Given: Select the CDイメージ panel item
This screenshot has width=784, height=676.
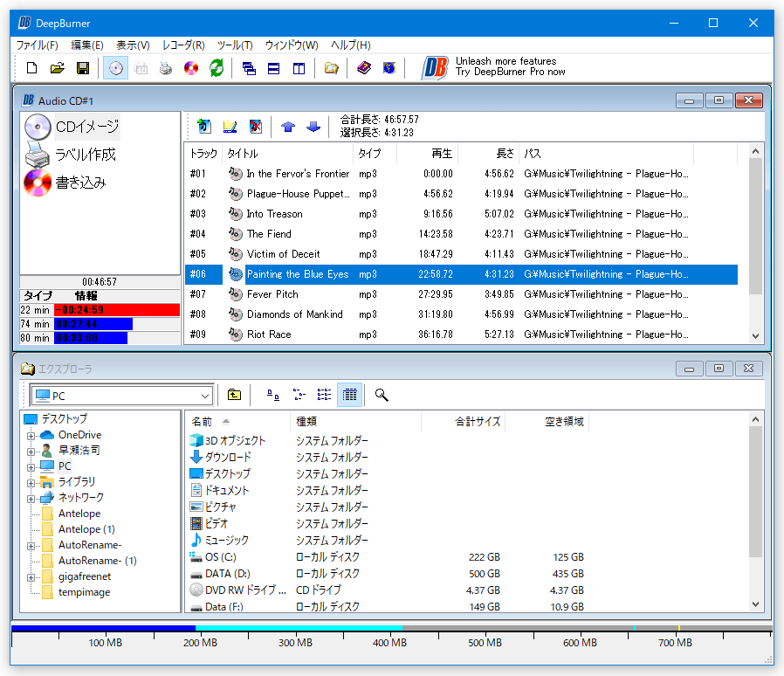Looking at the screenshot, I should [x=72, y=127].
